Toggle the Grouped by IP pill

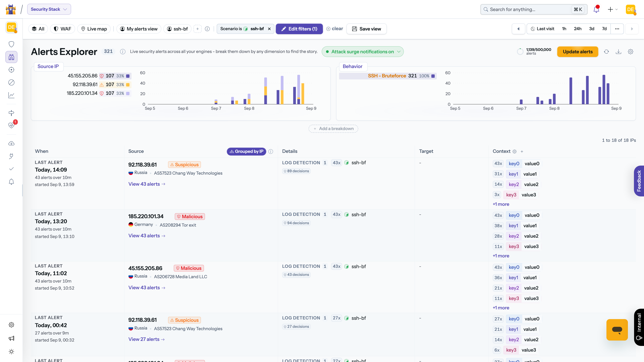(247, 151)
